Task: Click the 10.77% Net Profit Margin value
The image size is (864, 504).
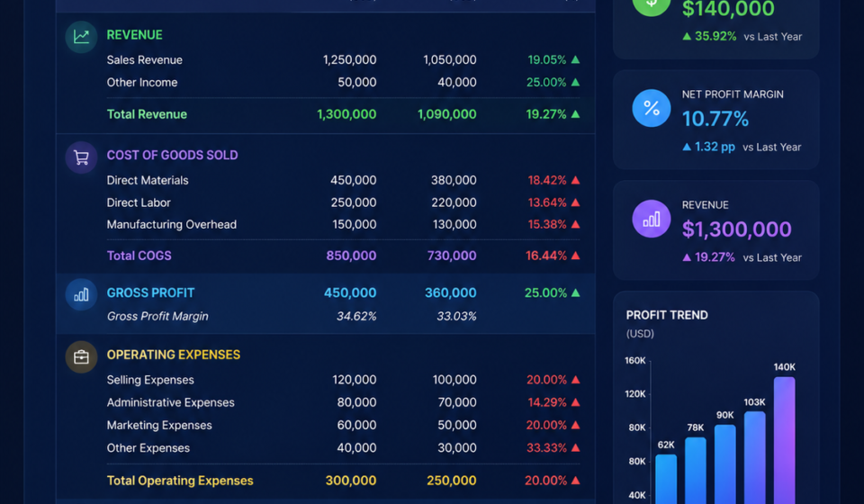Action: point(715,119)
